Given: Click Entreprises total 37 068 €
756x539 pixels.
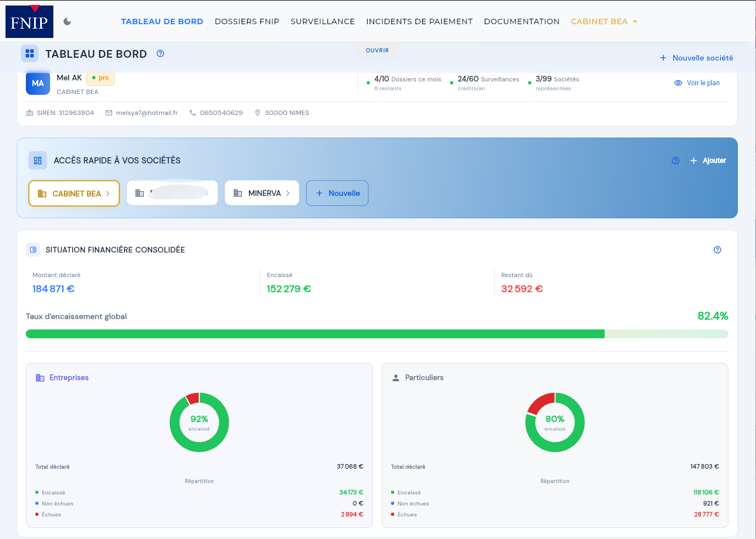Looking at the screenshot, I should point(350,466).
